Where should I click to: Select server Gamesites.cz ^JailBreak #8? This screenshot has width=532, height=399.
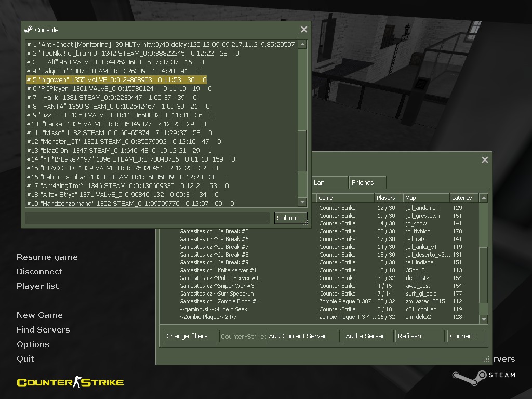point(214,255)
